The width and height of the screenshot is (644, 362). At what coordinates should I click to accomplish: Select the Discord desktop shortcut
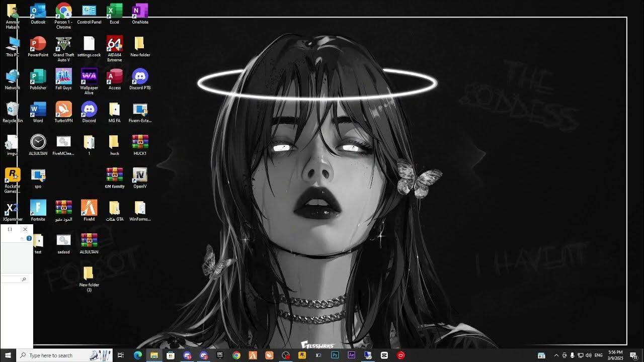pos(89,113)
